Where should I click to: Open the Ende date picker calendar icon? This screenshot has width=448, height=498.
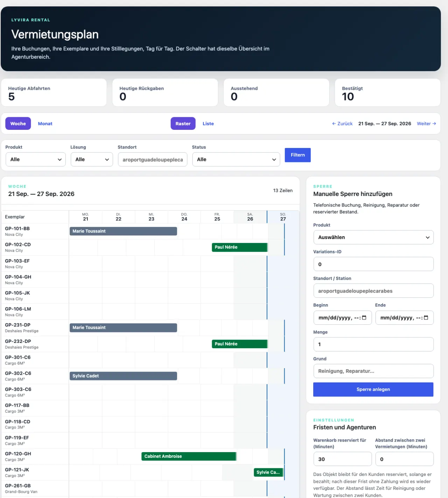click(x=426, y=318)
